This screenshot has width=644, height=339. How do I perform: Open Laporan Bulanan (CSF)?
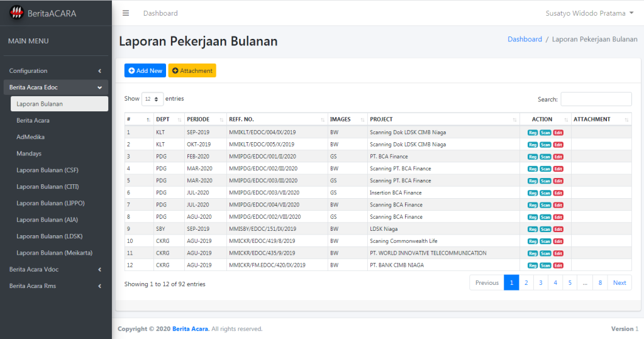pos(59,170)
